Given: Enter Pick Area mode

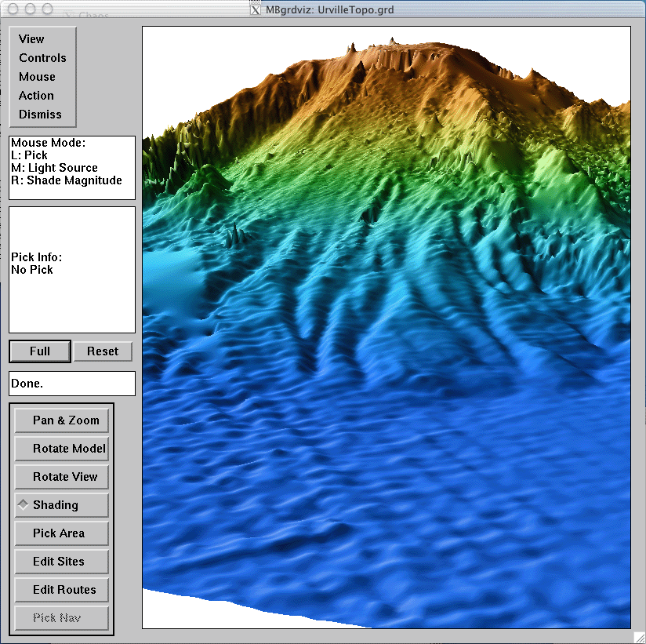Looking at the screenshot, I should click(61, 533).
